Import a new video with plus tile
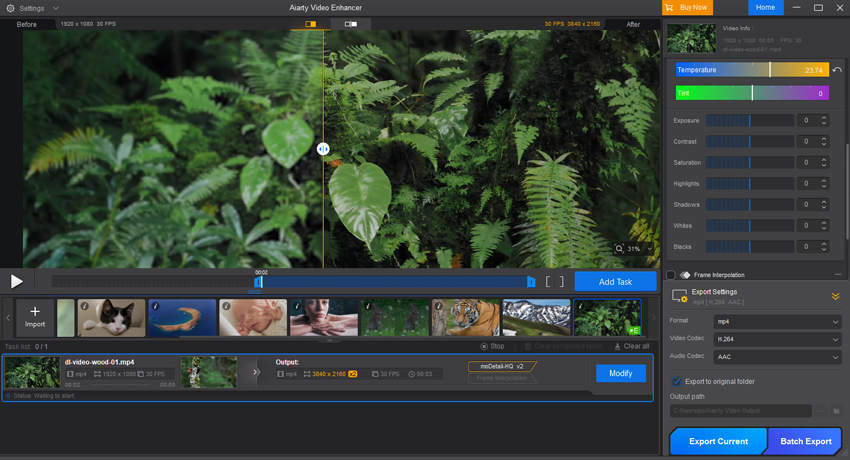The width and height of the screenshot is (850, 460). 35,318
